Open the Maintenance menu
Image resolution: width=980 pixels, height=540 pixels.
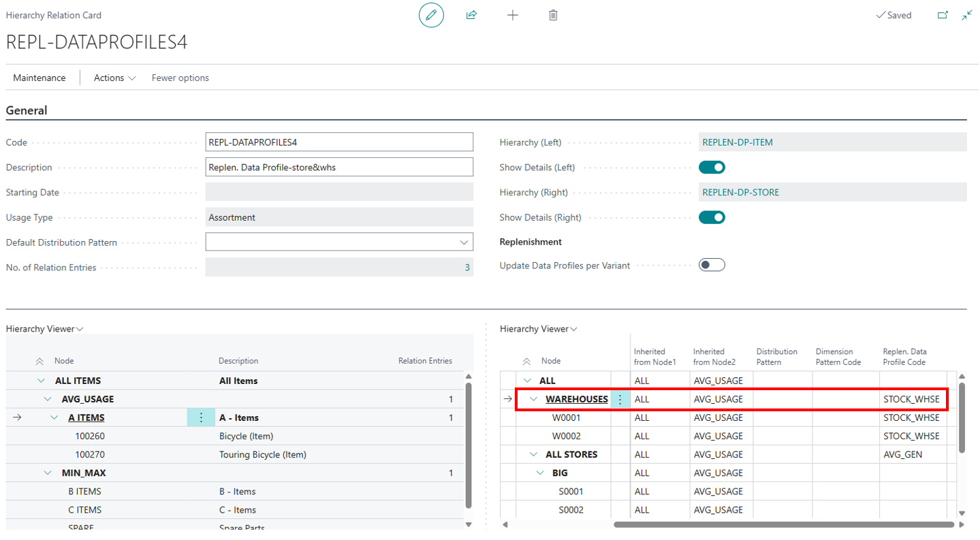point(39,78)
